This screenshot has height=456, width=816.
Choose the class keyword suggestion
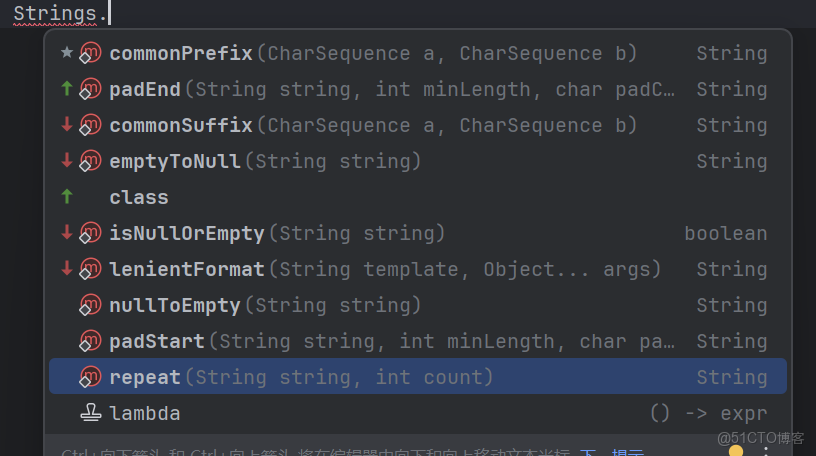point(139,198)
